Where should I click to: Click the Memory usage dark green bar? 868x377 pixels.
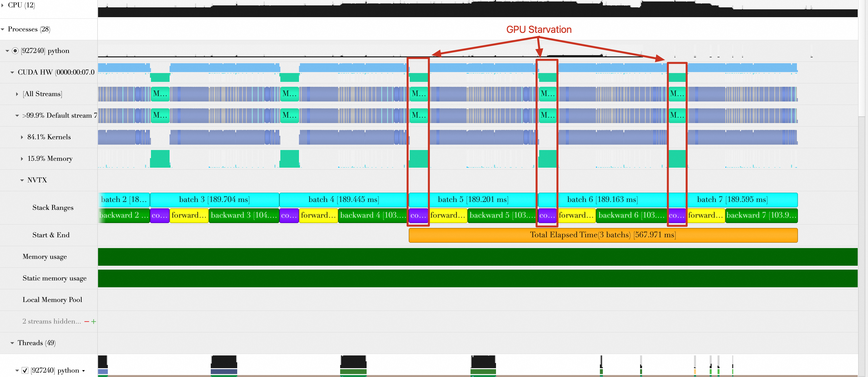tap(477, 257)
